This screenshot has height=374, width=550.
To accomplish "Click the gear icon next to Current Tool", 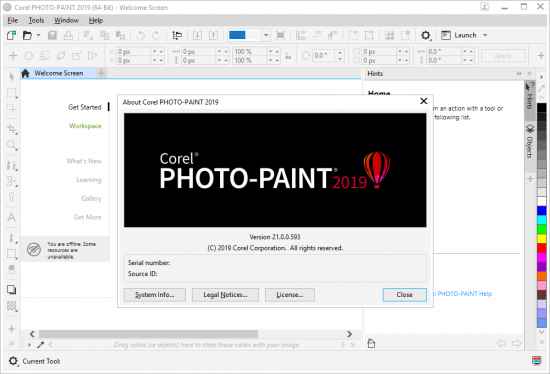I will coord(13,361).
